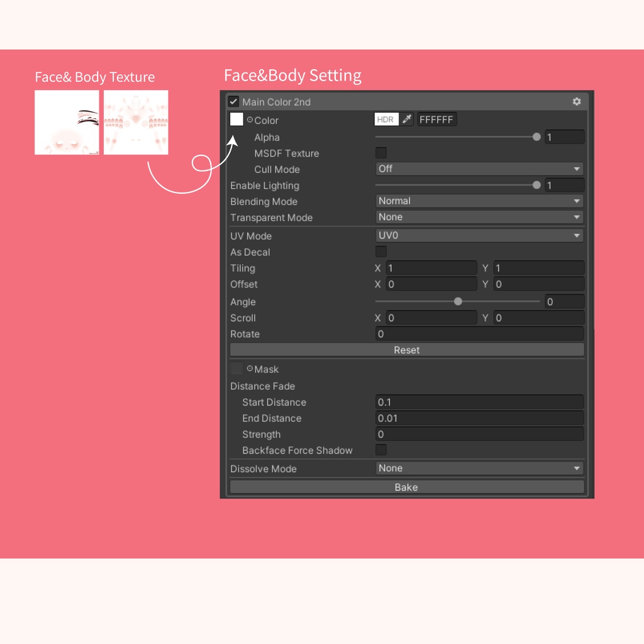Image resolution: width=644 pixels, height=644 pixels.
Task: Open the white FFFFFF color swatch
Action: click(436, 119)
